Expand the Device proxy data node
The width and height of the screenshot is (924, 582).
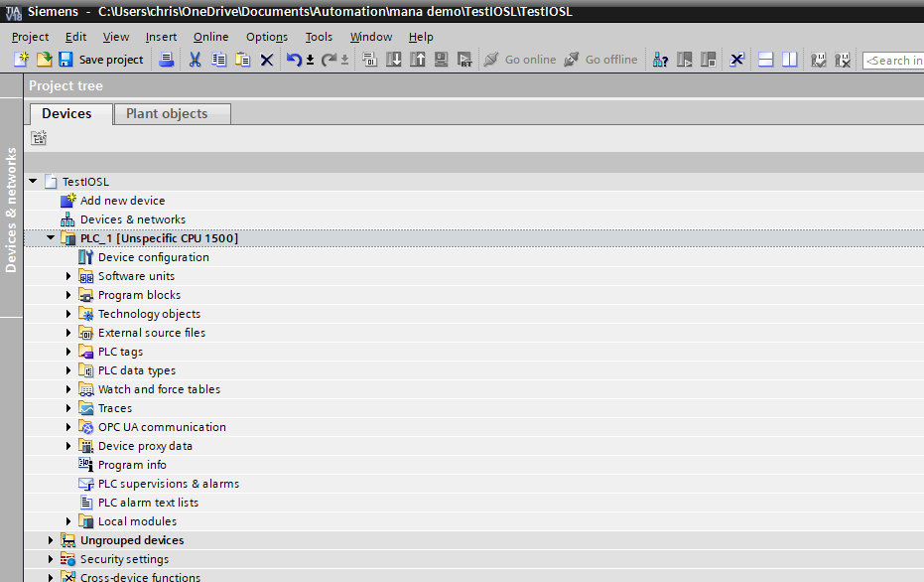click(68, 446)
